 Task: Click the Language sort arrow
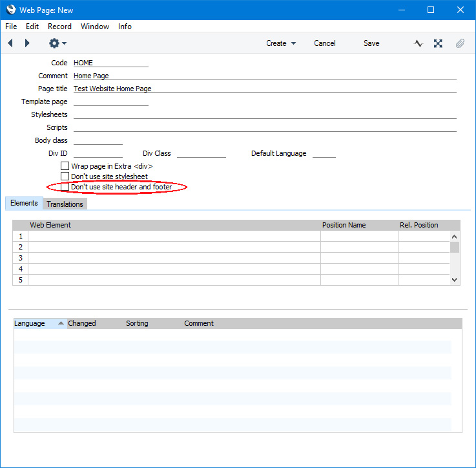click(61, 323)
